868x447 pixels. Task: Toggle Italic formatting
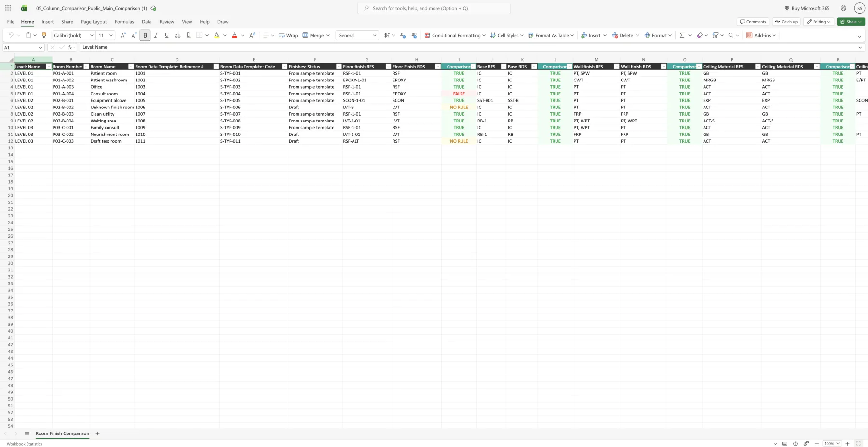pyautogui.click(x=156, y=35)
